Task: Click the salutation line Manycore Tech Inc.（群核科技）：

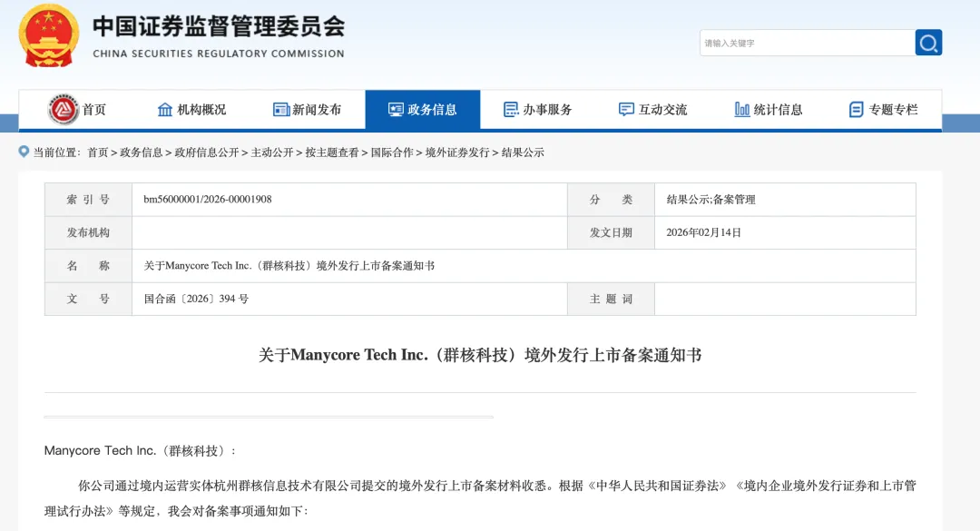Action: pos(140,451)
